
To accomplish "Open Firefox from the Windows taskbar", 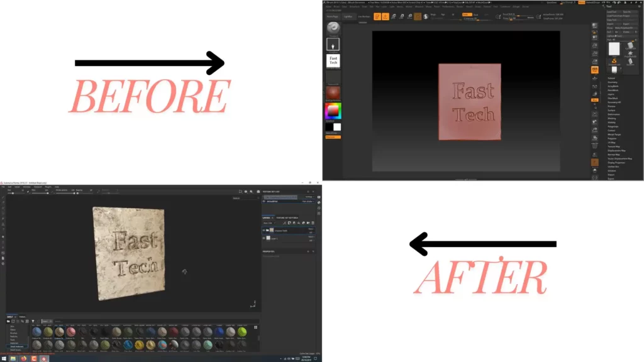I will 23,358.
